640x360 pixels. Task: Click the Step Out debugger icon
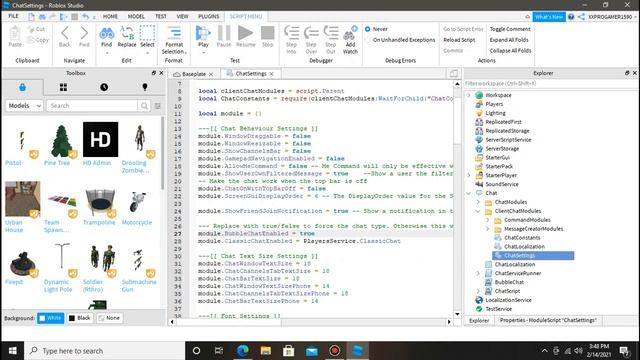331,33
